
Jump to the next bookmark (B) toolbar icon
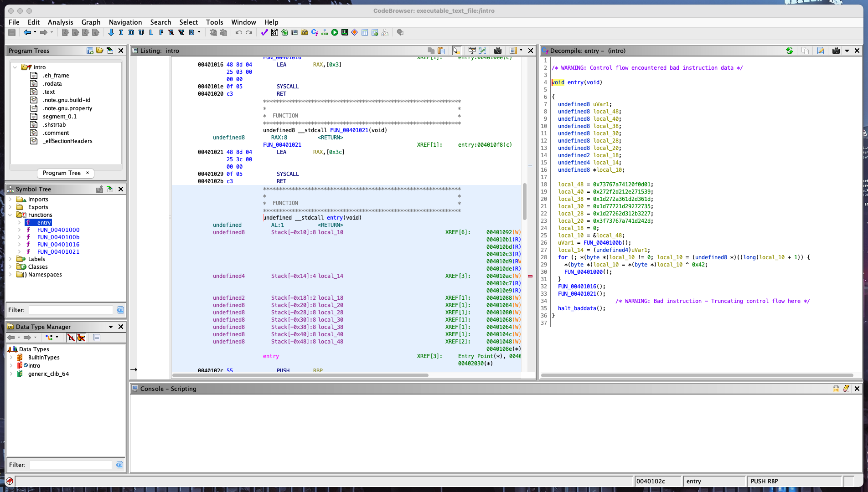[x=191, y=32]
